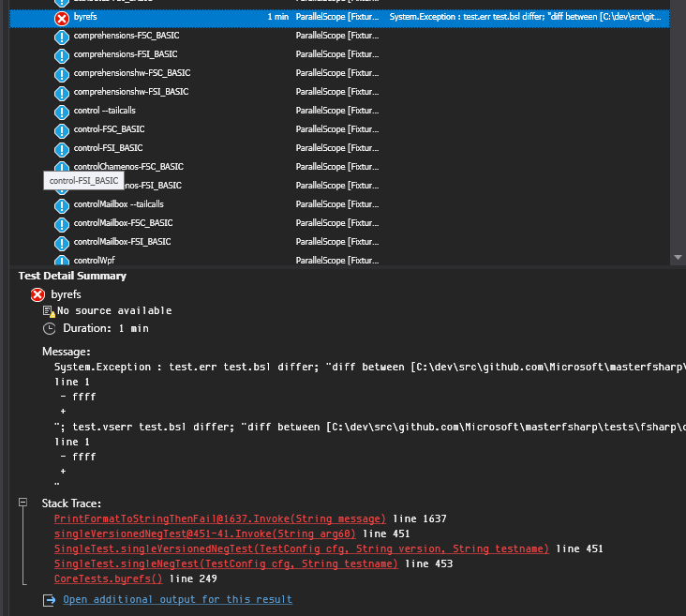Click the test list scrollbar down arrow
This screenshot has height=616, width=686.
pyautogui.click(x=678, y=258)
